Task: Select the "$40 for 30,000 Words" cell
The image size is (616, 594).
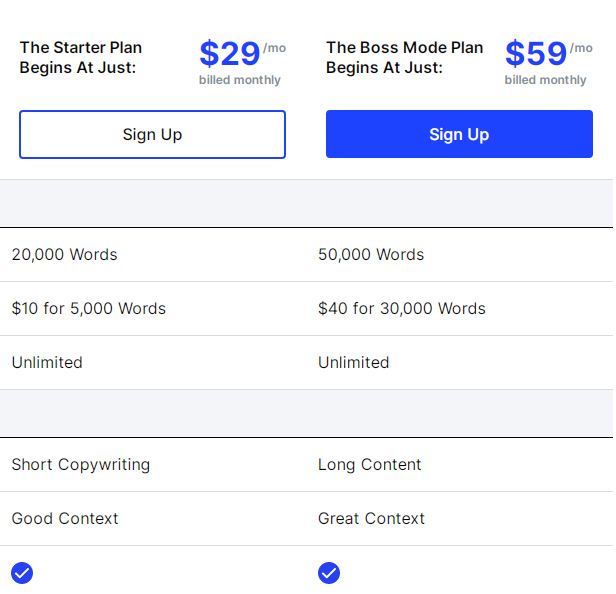Action: click(402, 308)
